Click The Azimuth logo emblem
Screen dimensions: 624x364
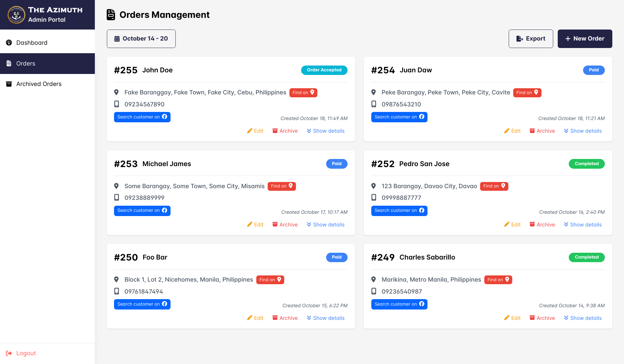point(16,15)
